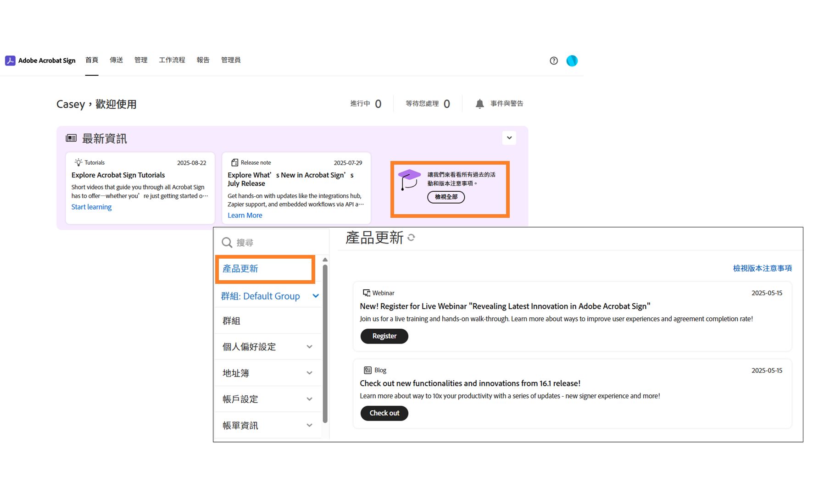Select the 報告 tab

203,60
